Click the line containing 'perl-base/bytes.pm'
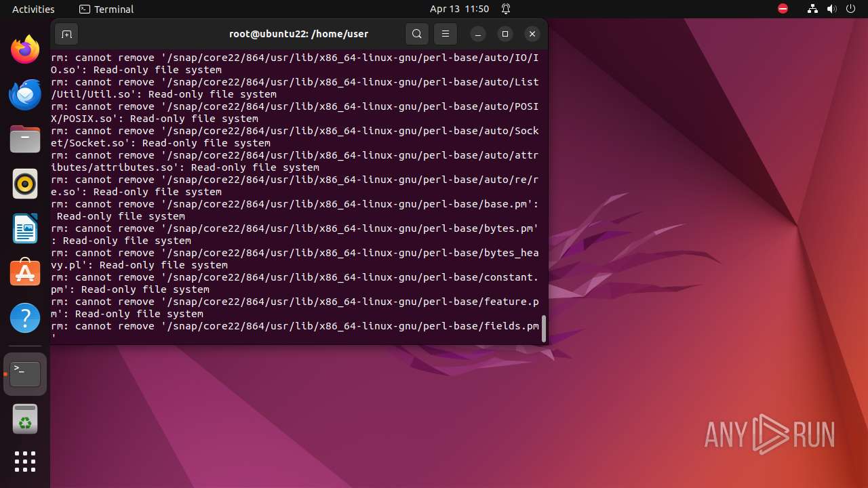This screenshot has height=488, width=868. 295,228
